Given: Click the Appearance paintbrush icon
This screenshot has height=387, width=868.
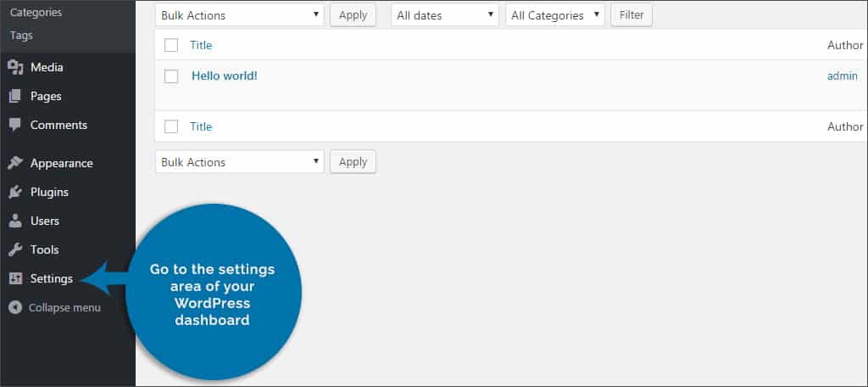Looking at the screenshot, I should pyautogui.click(x=15, y=163).
